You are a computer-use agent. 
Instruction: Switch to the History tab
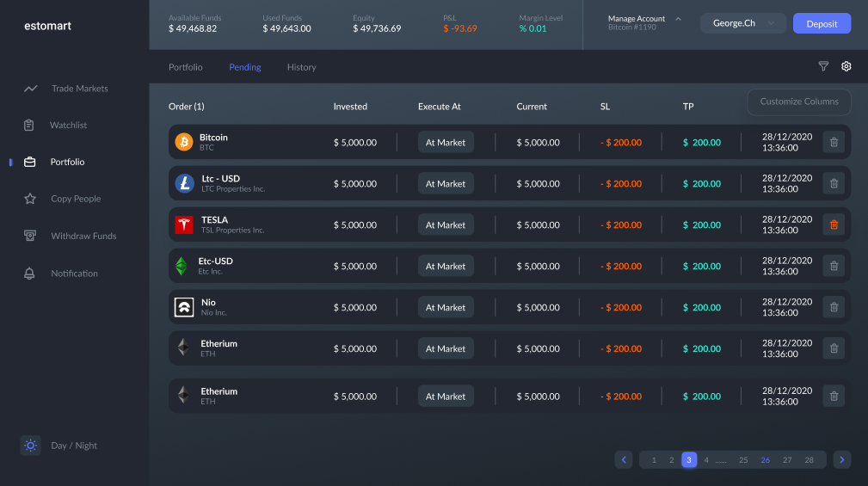(x=301, y=67)
